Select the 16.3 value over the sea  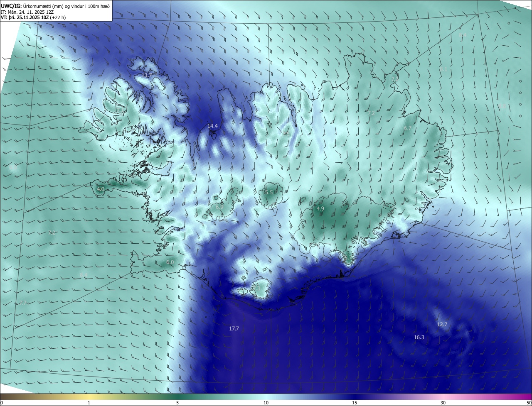(419, 338)
